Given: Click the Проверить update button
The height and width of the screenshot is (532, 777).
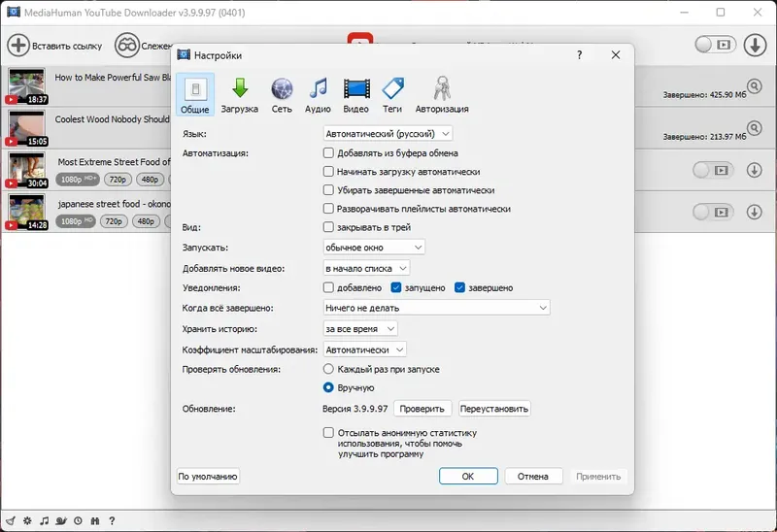Looking at the screenshot, I should 422,409.
